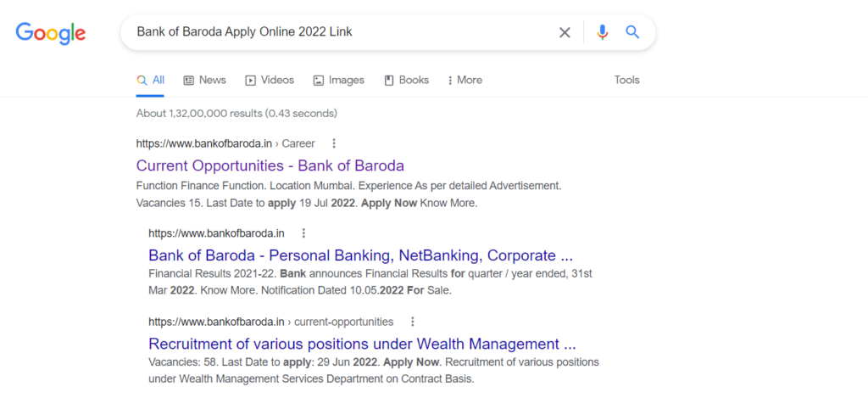Clear the search box with X icon
The height and width of the screenshot is (398, 868).
565,32
